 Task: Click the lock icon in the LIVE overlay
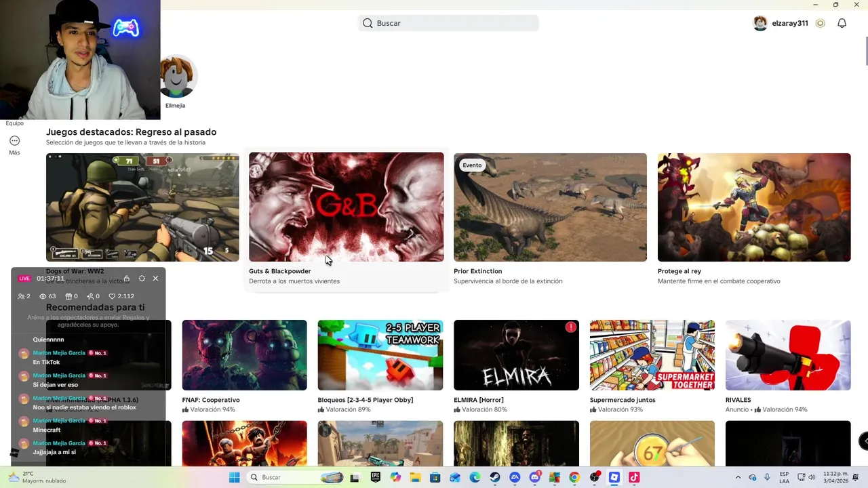(126, 279)
